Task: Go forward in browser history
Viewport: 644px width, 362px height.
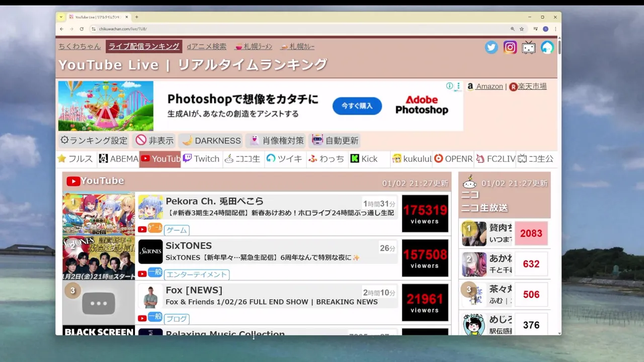Action: pos(71,29)
